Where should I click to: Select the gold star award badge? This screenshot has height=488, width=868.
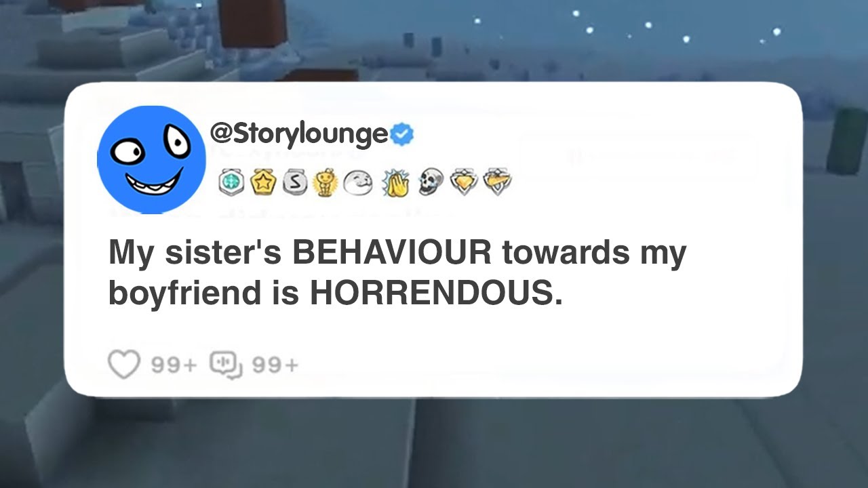point(262,182)
